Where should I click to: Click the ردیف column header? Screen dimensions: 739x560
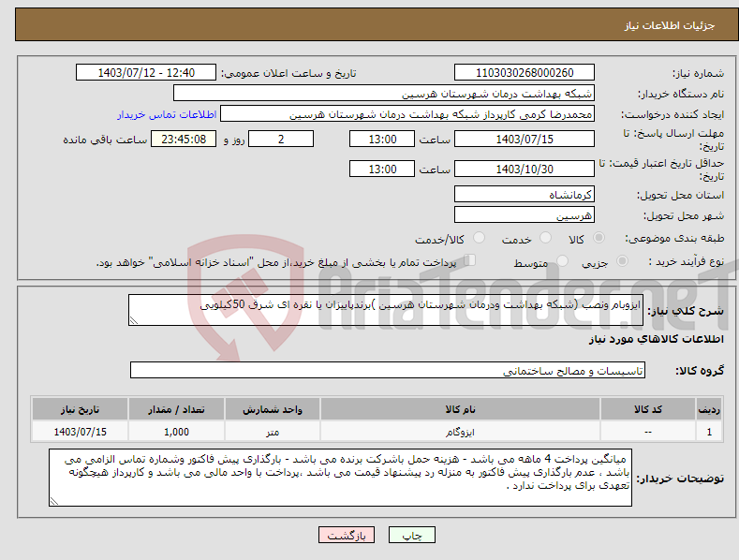pos(709,409)
